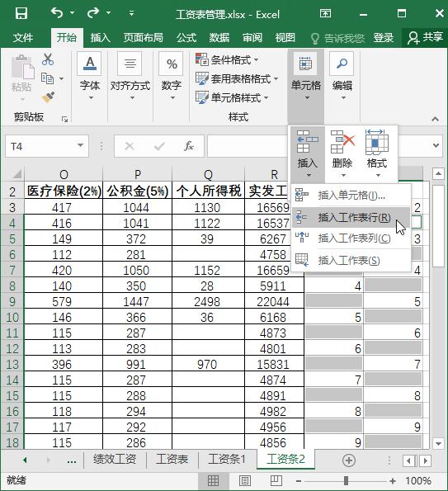448x491 pixels.
Task: Click the Page Layout view icon
Action: coord(244,480)
